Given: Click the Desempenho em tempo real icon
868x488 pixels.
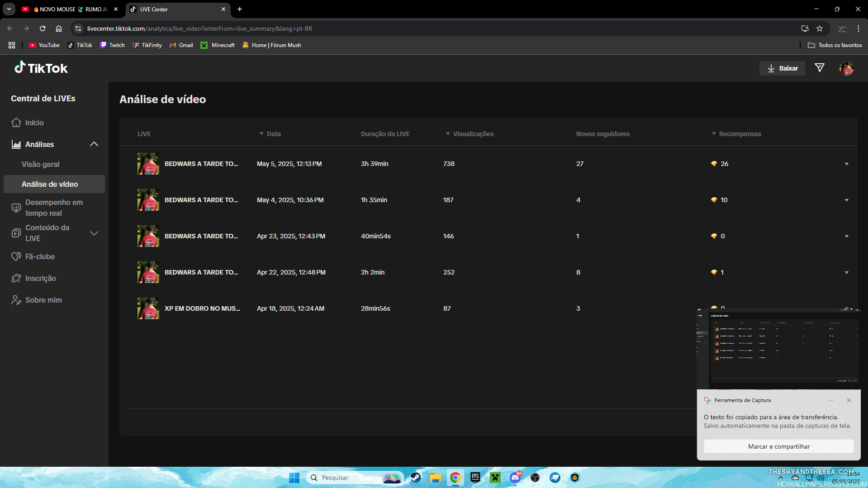Looking at the screenshot, I should [x=16, y=208].
